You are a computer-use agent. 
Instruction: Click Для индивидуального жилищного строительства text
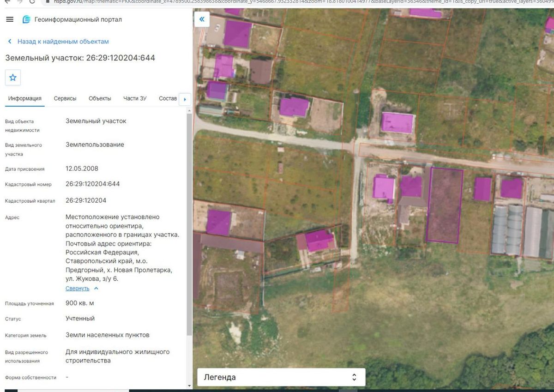117,356
